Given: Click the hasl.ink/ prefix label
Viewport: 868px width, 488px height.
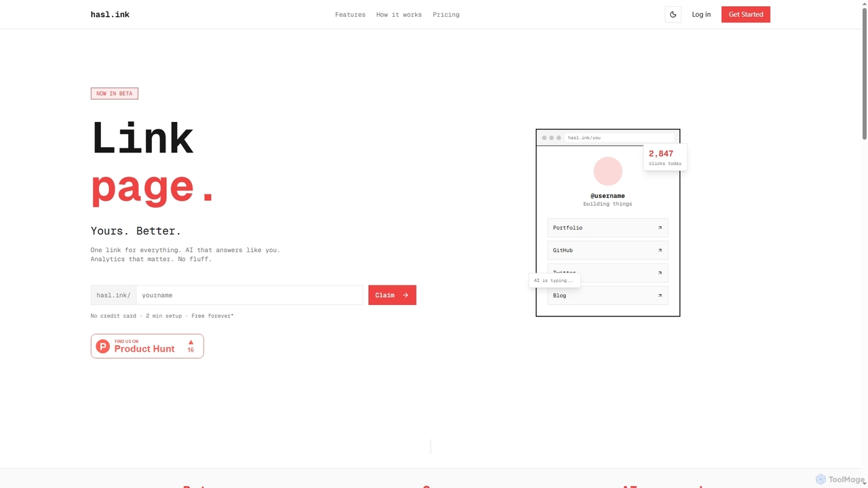Looking at the screenshot, I should [x=113, y=295].
